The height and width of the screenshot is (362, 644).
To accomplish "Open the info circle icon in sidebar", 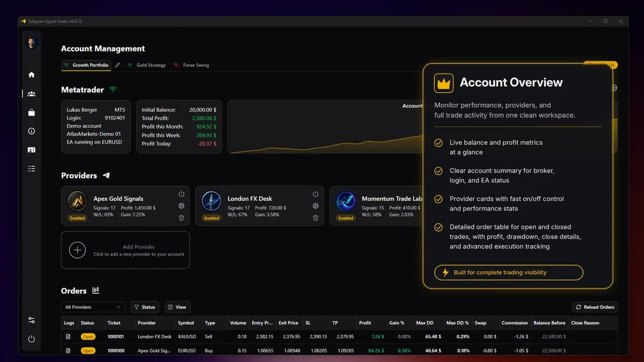I will [32, 131].
